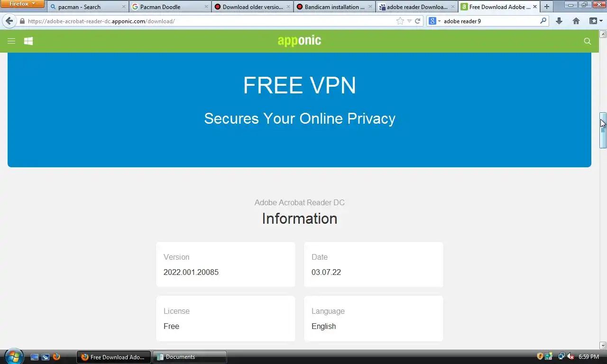Go to the Firefox home page icon
Image resolution: width=607 pixels, height=364 pixels.
pyautogui.click(x=576, y=21)
